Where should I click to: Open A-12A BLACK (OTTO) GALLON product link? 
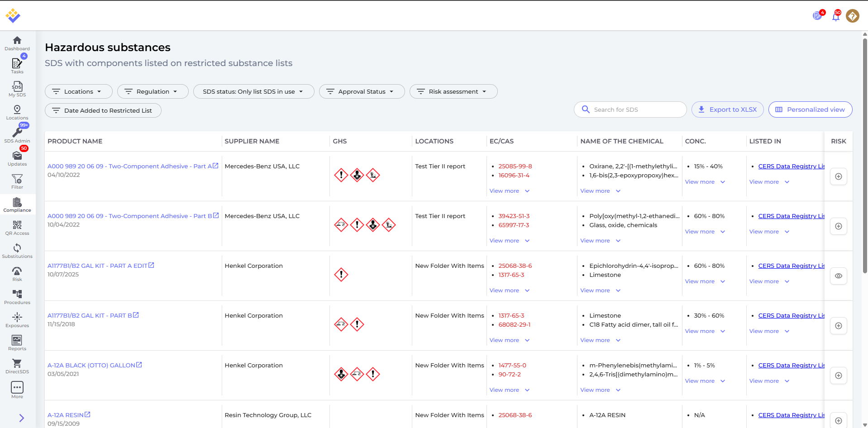click(91, 366)
